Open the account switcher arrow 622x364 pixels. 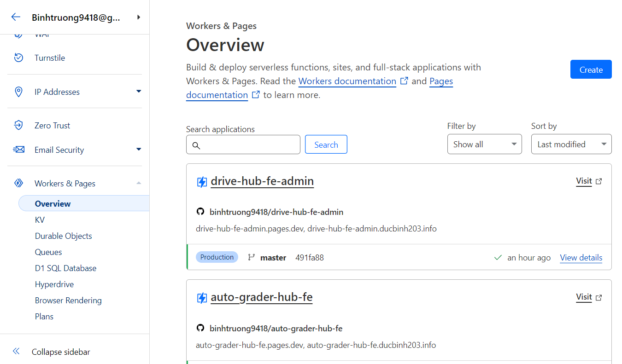click(x=139, y=17)
